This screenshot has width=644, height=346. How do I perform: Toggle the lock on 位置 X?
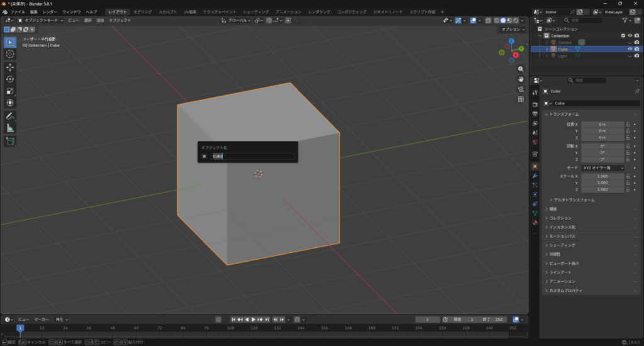pos(628,125)
